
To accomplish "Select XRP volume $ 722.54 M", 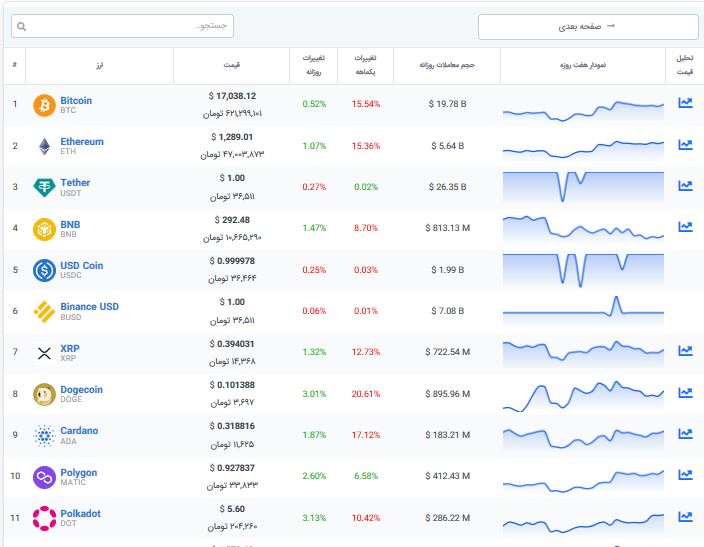I will [448, 352].
